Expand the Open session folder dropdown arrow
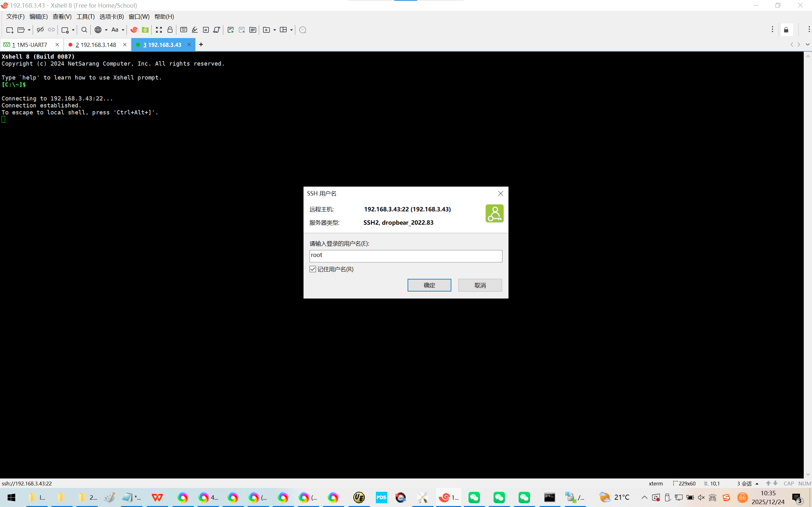Viewport: 812px width, 507px height. point(29,30)
